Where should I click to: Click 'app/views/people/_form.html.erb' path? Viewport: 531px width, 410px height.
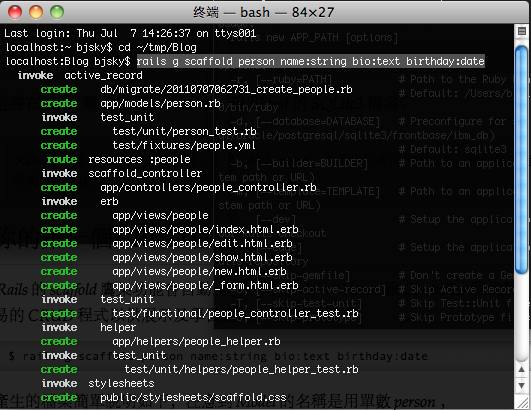(x=205, y=285)
